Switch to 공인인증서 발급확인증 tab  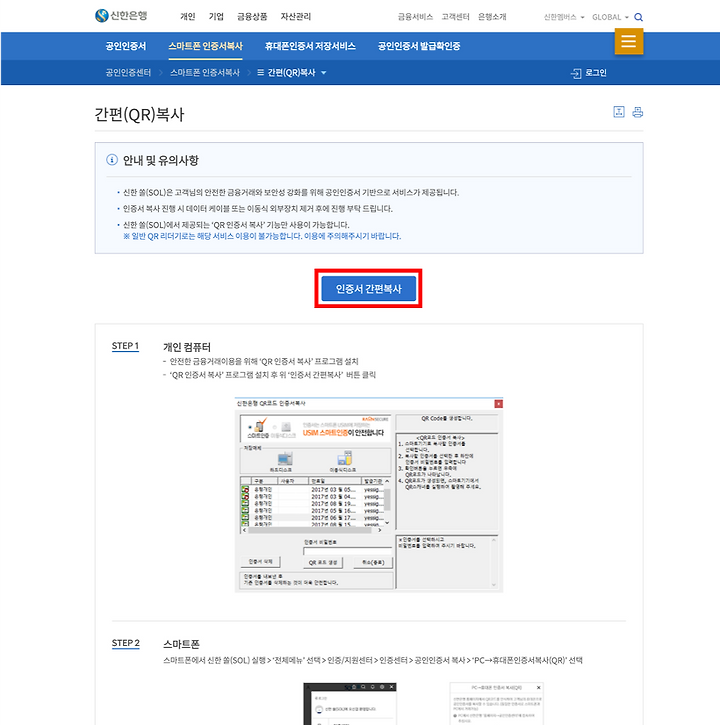tap(418, 46)
